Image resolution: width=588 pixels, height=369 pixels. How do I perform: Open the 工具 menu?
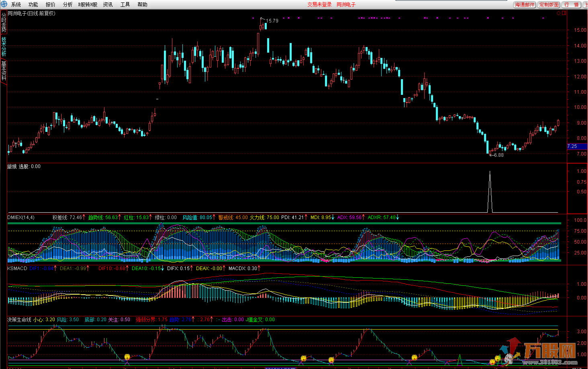tap(125, 4)
